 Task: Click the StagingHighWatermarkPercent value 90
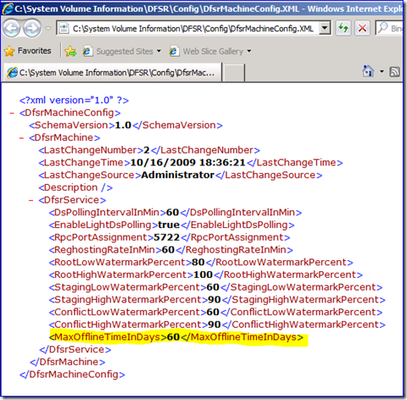pyautogui.click(x=214, y=300)
